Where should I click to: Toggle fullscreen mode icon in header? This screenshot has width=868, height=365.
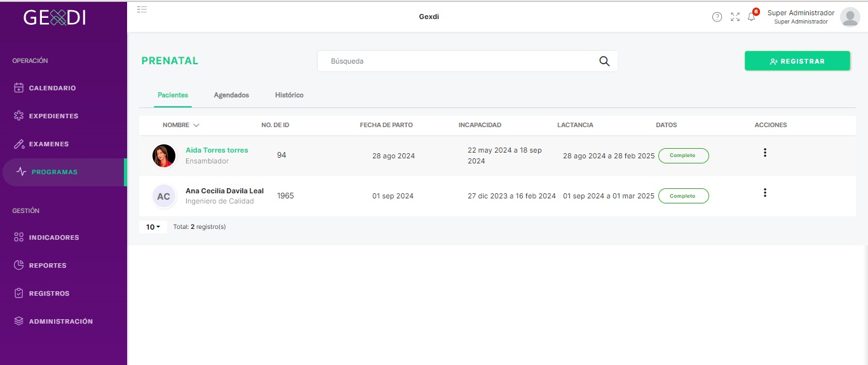coord(735,17)
